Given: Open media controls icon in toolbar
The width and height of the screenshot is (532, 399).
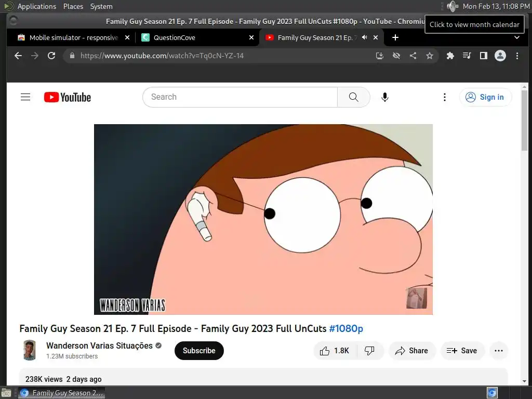Looking at the screenshot, I should click(467, 56).
